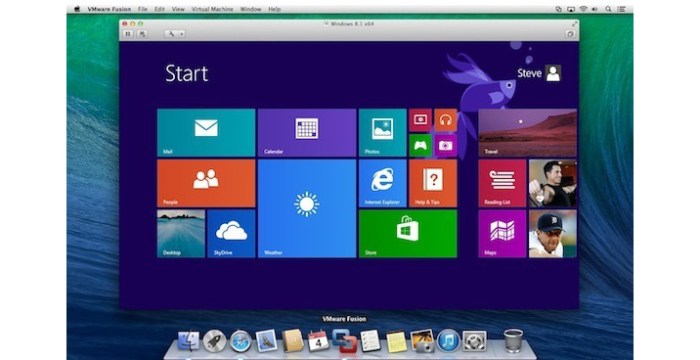Viewport: 700px width, 360px height.
Task: Pause the virtual machine
Action: point(129,34)
